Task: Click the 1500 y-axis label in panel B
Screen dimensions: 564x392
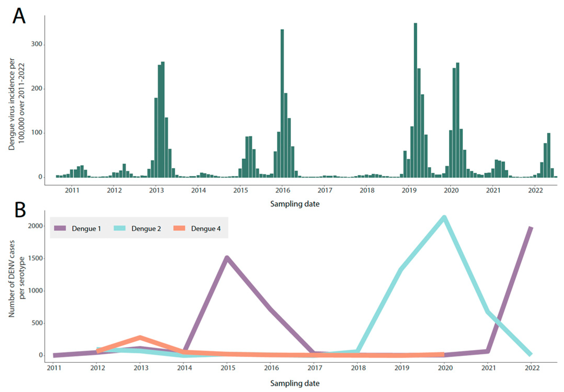Action: click(x=35, y=258)
